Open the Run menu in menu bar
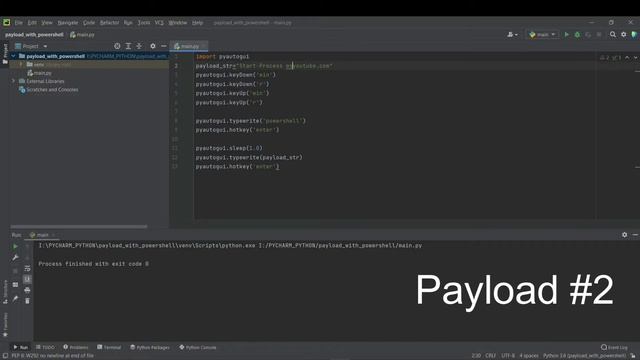Image resolution: width=640 pixels, height=360 pixels. pyautogui.click(x=128, y=23)
